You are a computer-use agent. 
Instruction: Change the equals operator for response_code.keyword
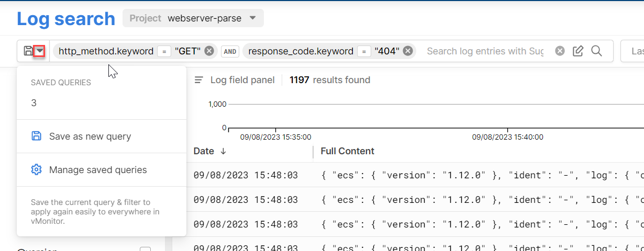tap(364, 51)
